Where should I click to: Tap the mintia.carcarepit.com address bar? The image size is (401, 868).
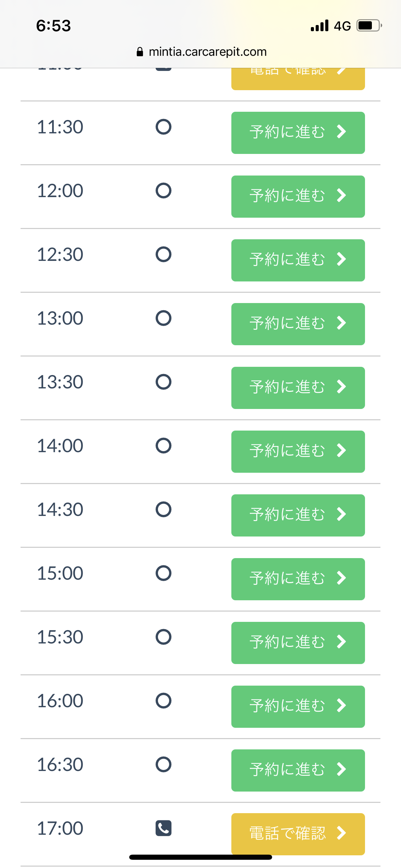[207, 52]
